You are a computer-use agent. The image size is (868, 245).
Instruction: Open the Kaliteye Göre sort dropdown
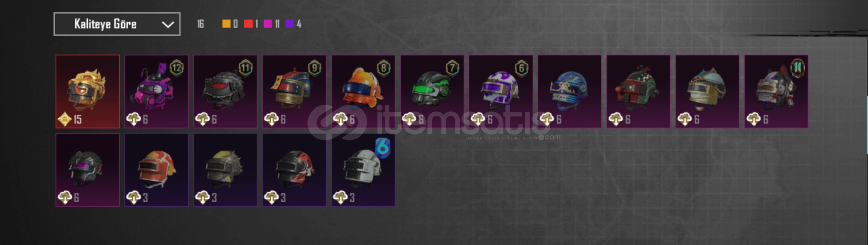117,24
